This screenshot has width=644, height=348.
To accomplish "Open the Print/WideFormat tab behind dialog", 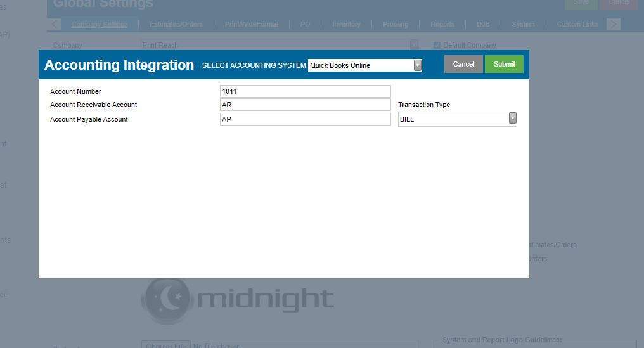I will click(252, 24).
